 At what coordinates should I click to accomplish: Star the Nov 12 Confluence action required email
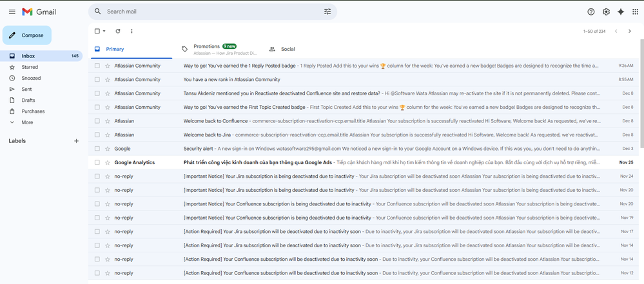pos(108,273)
